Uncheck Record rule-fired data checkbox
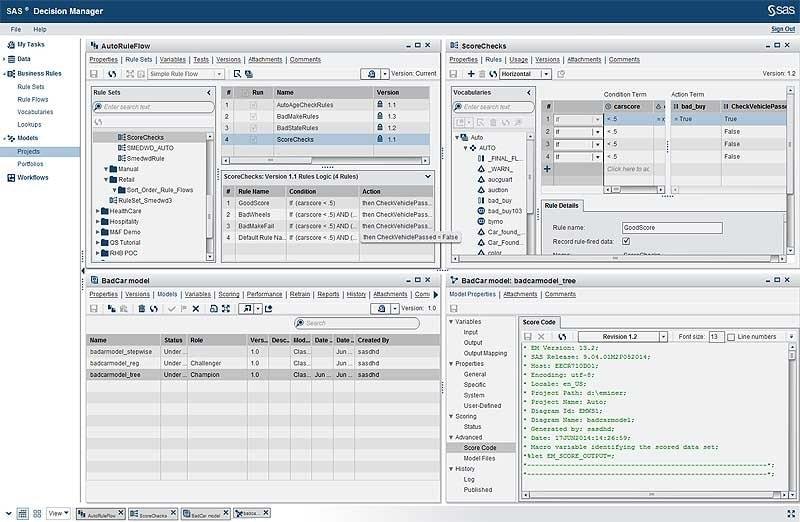Viewport: 800px width, 522px height. [x=626, y=241]
